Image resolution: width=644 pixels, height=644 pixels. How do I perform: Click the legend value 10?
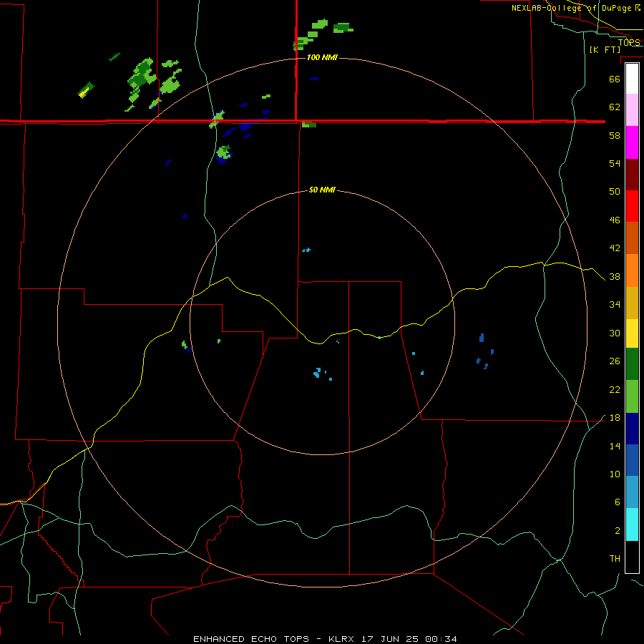click(x=615, y=474)
